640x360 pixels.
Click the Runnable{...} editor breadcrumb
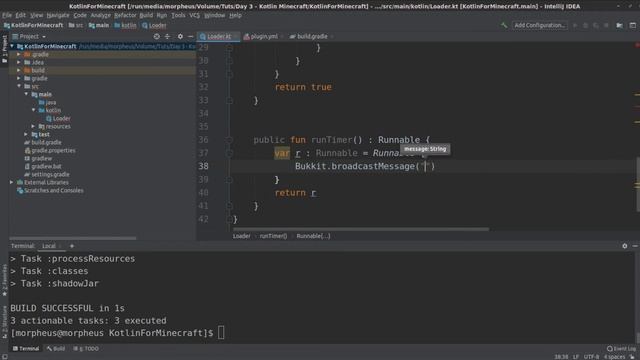[313, 236]
